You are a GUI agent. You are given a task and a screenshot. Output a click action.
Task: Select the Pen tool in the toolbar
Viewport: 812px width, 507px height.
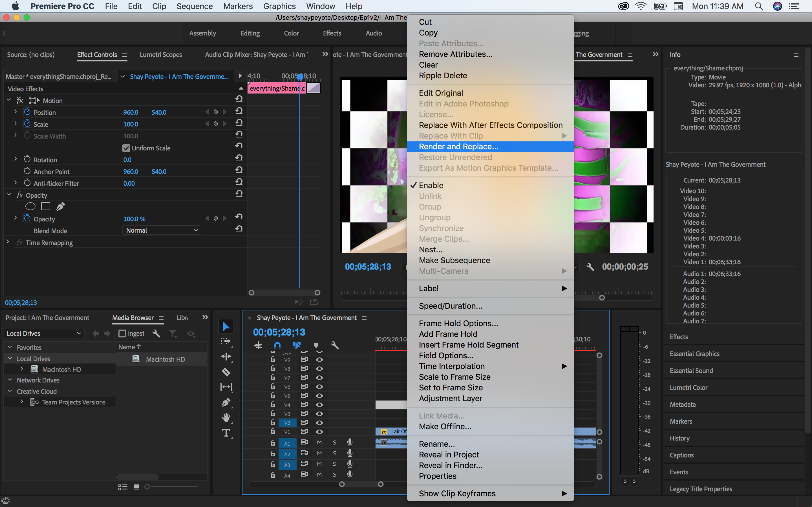pyautogui.click(x=226, y=402)
